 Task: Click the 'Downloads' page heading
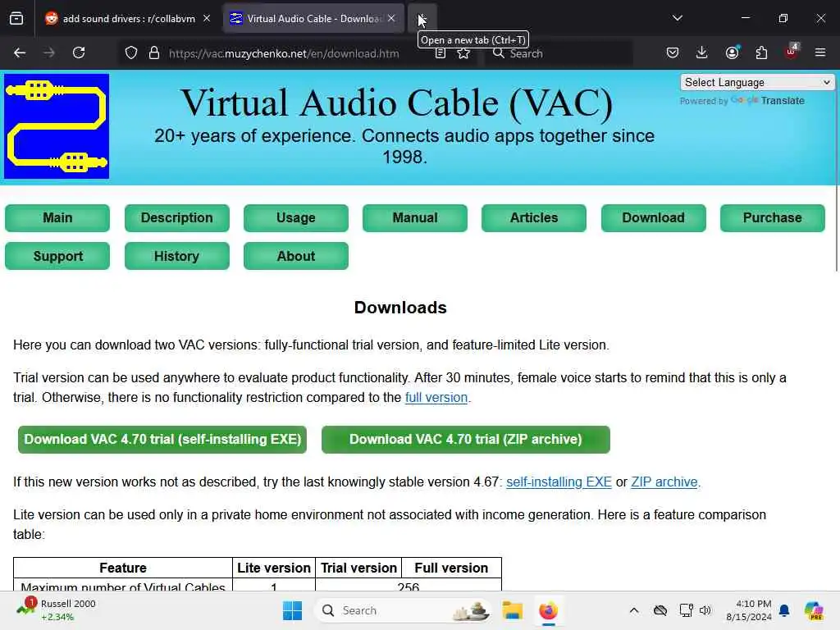pos(400,308)
